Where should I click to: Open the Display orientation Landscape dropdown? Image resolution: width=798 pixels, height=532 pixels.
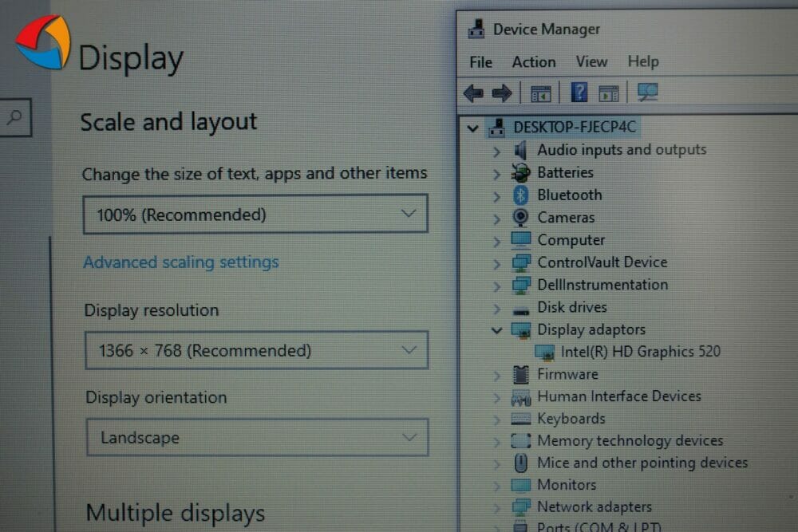tap(258, 437)
